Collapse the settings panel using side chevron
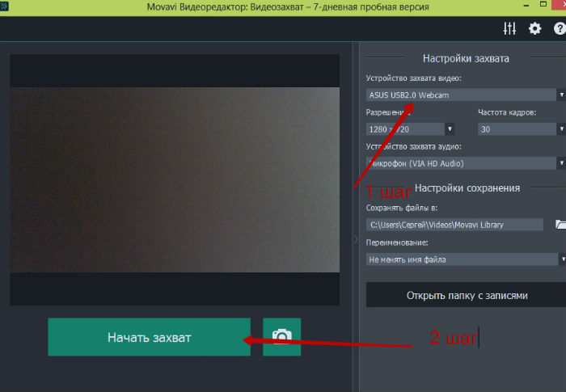Viewport: 566px width, 392px height. 356,239
